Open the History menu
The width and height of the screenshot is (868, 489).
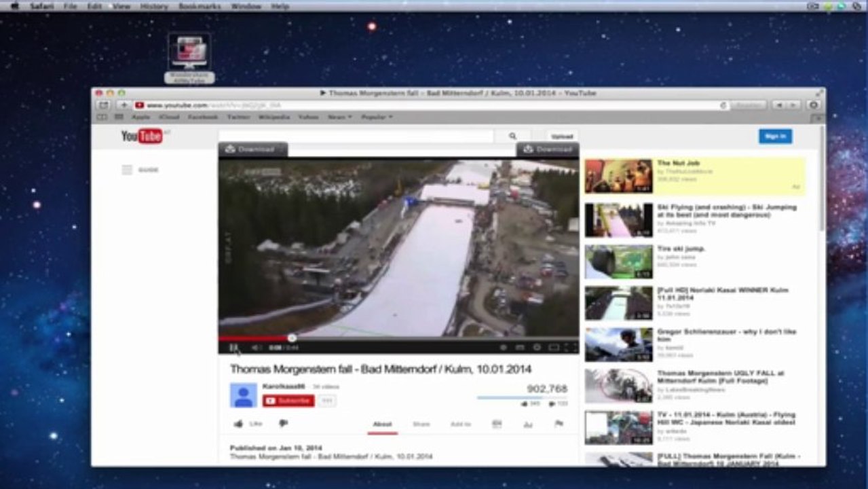tap(154, 6)
